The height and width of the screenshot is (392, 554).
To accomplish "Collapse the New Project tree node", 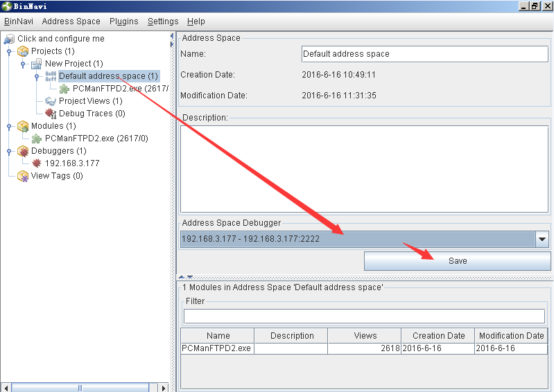I will point(23,64).
